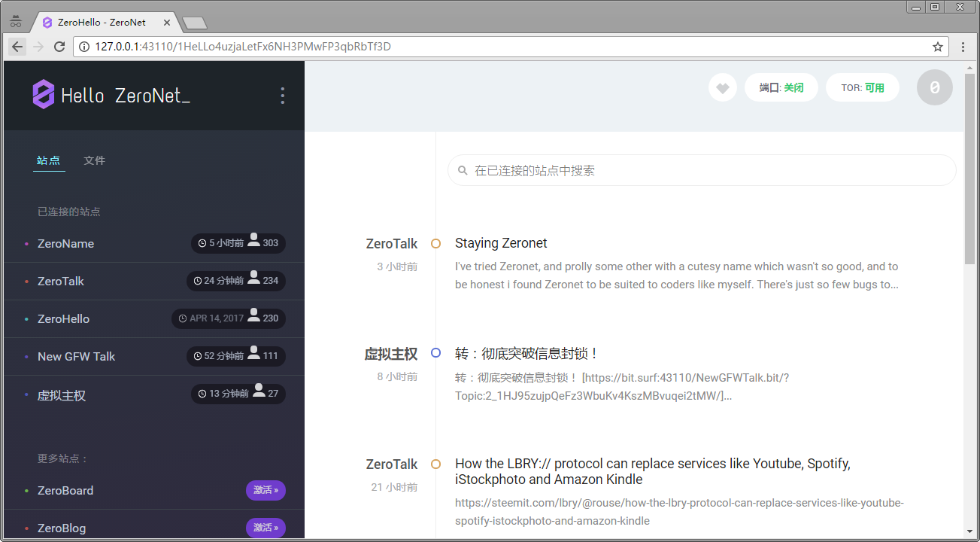Close the ZeroHello browser tab
The width and height of the screenshot is (980, 542).
[x=167, y=23]
